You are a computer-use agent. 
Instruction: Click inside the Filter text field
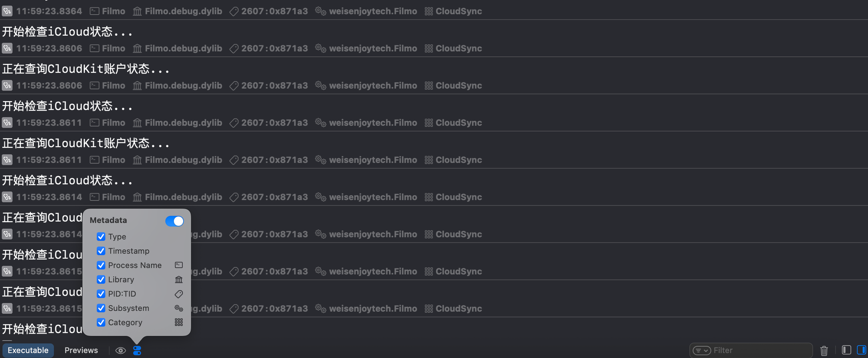pyautogui.click(x=759, y=350)
